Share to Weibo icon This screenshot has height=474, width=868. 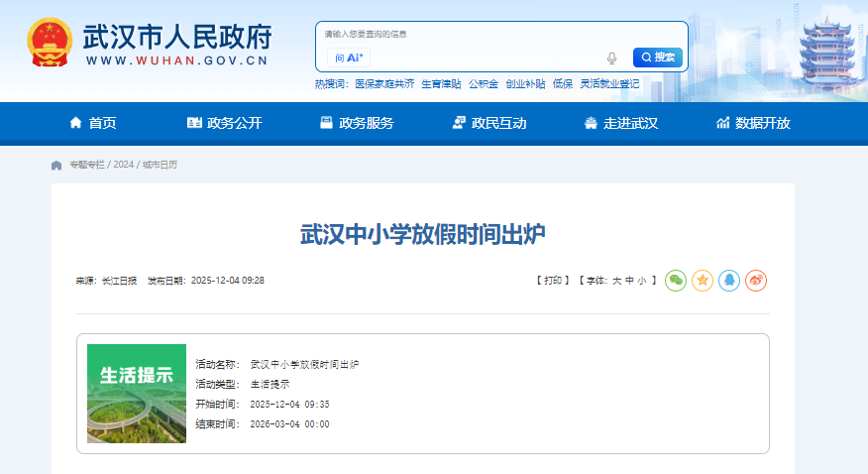coord(756,281)
